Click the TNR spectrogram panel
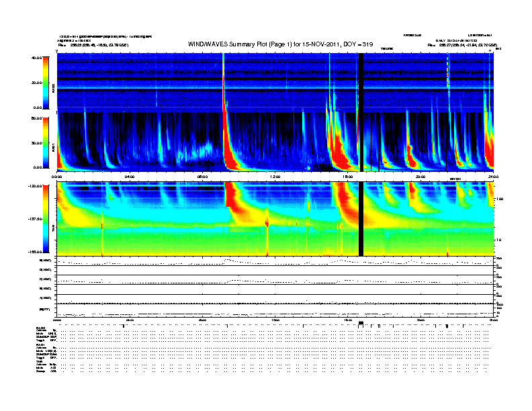The image size is (532, 411). [x=275, y=219]
